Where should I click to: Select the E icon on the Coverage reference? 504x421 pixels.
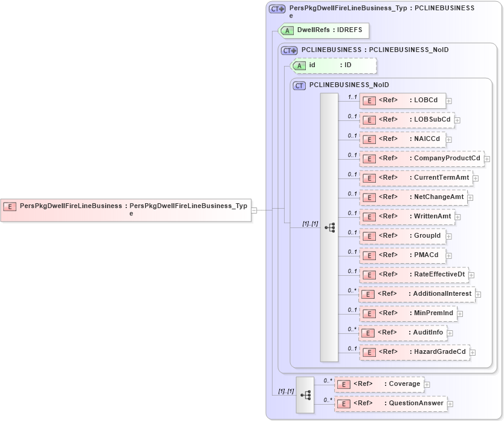coord(343,384)
